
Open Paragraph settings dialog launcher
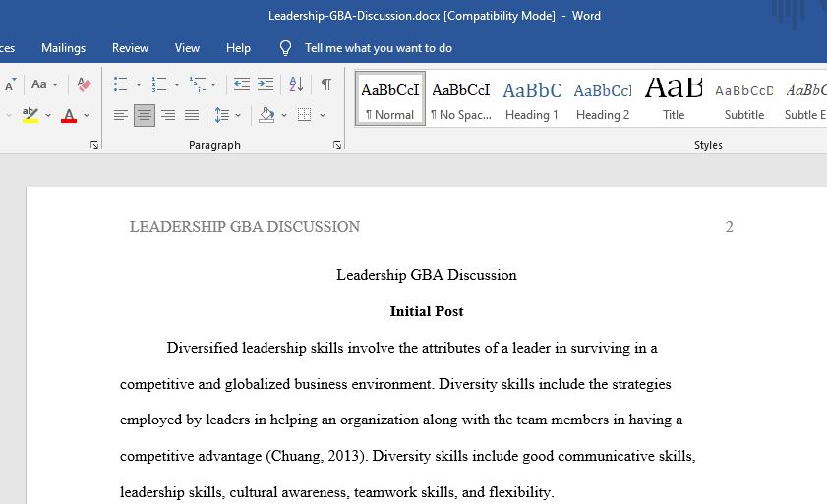tap(337, 145)
